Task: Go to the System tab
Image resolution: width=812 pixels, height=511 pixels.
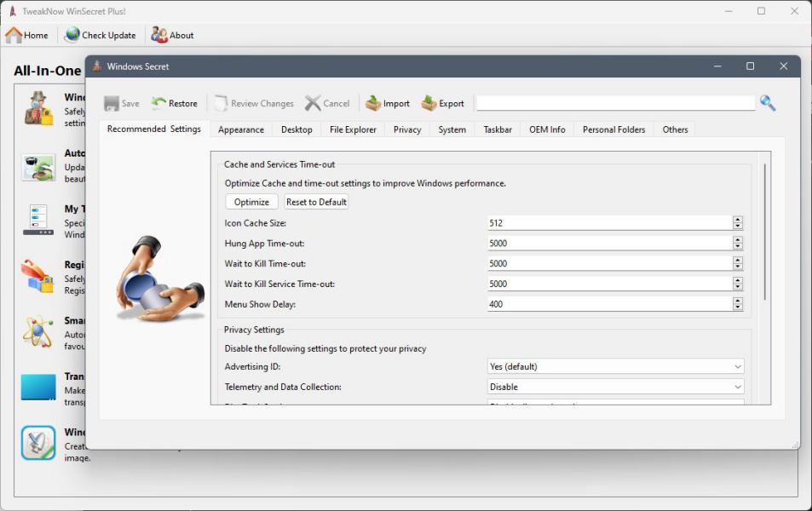Action: [x=452, y=129]
